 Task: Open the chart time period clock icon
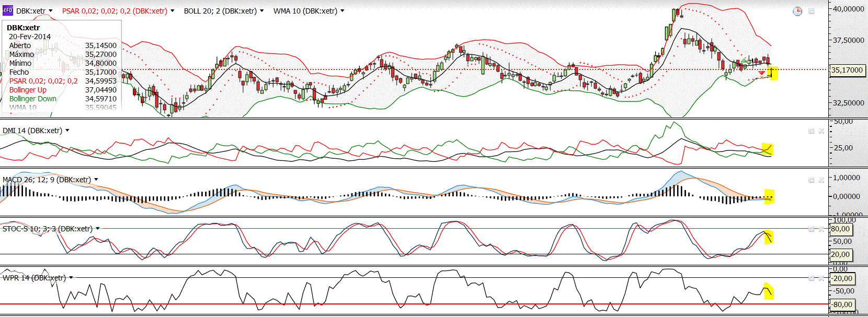click(797, 11)
